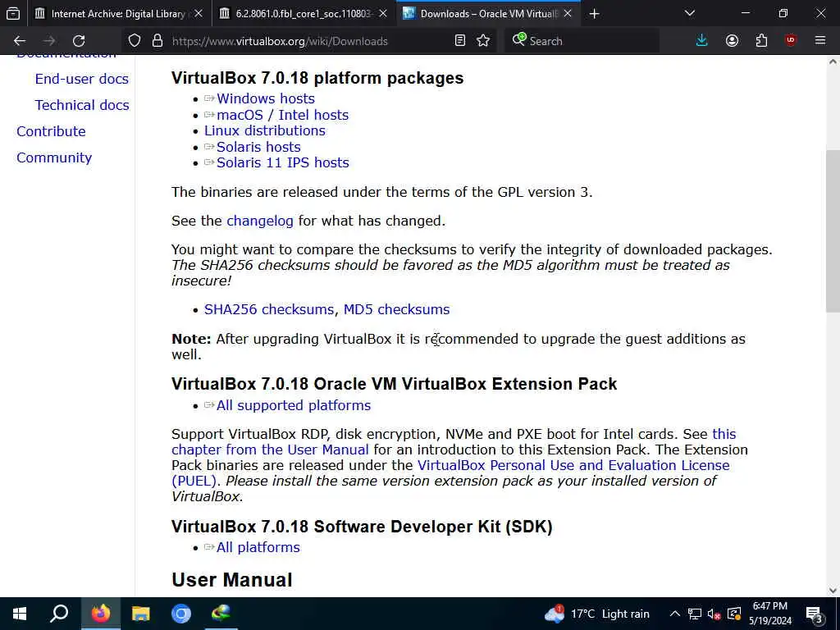Image resolution: width=840 pixels, height=630 pixels.
Task: Open MD5 checksums link
Action: tap(396, 309)
